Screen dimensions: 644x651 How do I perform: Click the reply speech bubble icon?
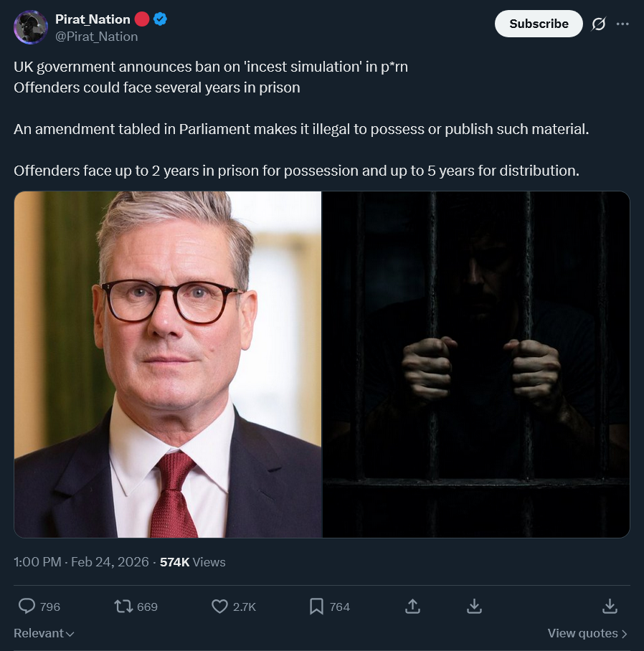(27, 606)
